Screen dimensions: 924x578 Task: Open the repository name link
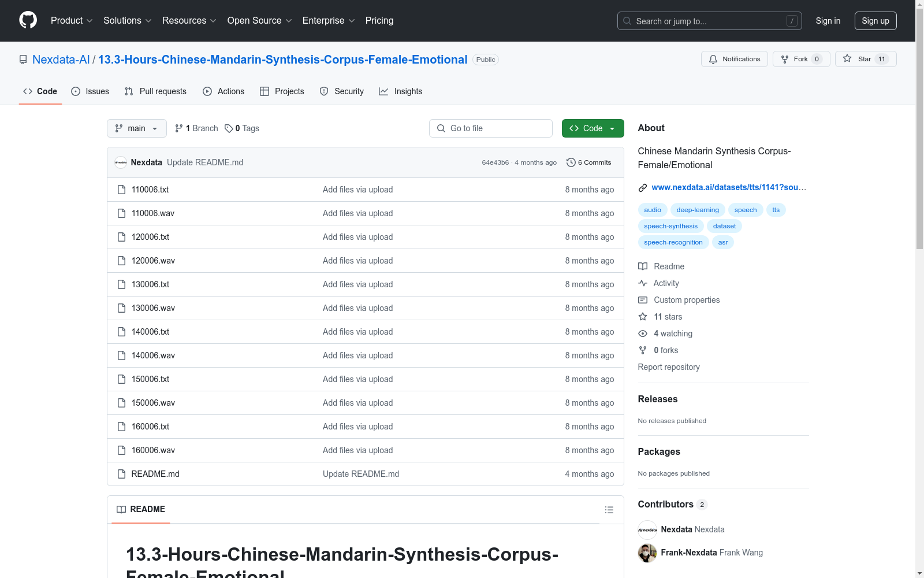pos(283,60)
